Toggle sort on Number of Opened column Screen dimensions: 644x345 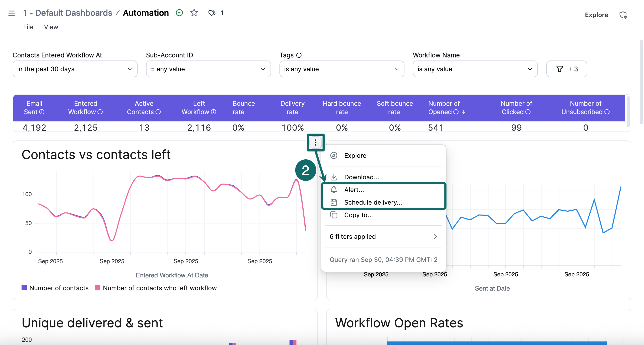click(463, 112)
